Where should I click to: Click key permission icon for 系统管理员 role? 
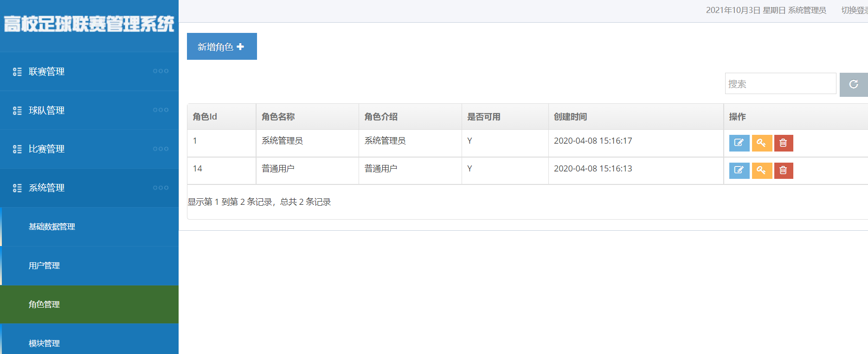point(762,143)
